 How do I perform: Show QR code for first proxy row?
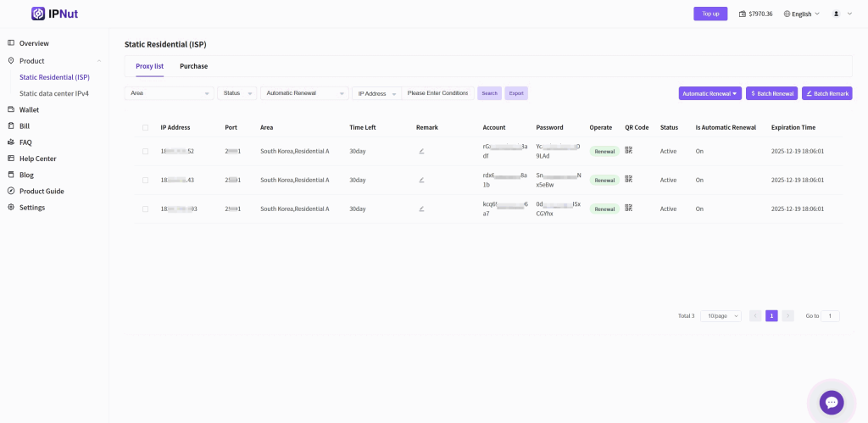629,150
